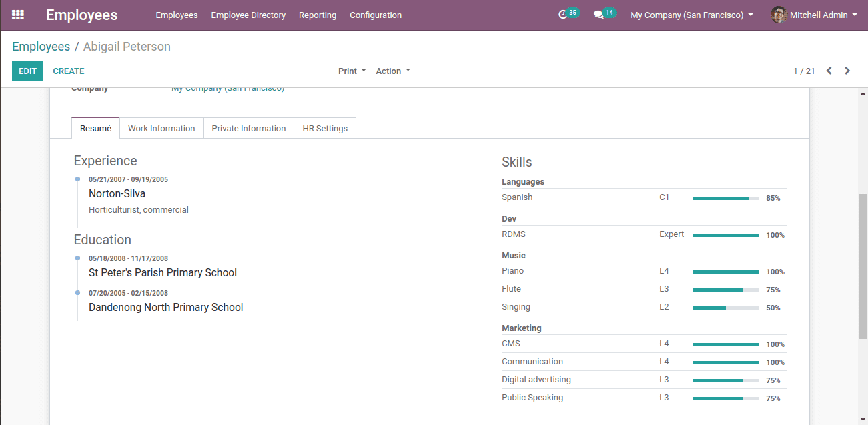Click the 50% value for Singing

coord(773,308)
